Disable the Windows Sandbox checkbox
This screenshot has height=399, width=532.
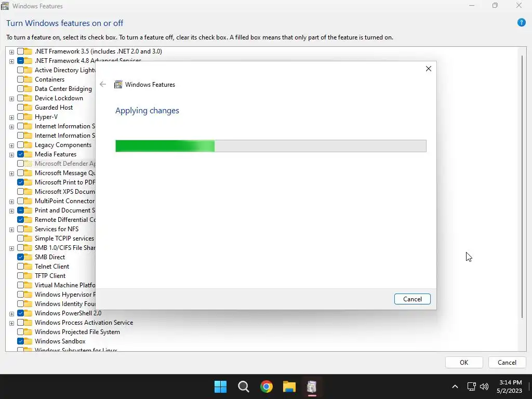click(x=20, y=341)
